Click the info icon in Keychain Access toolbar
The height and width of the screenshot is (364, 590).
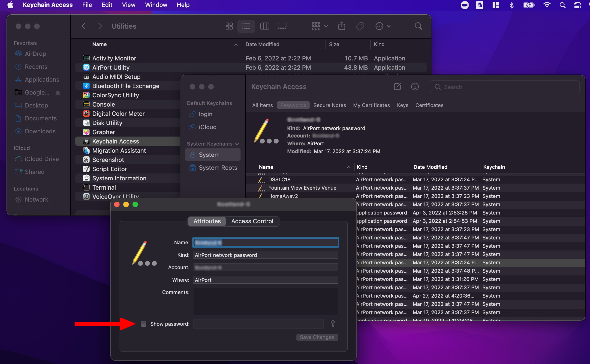(415, 87)
